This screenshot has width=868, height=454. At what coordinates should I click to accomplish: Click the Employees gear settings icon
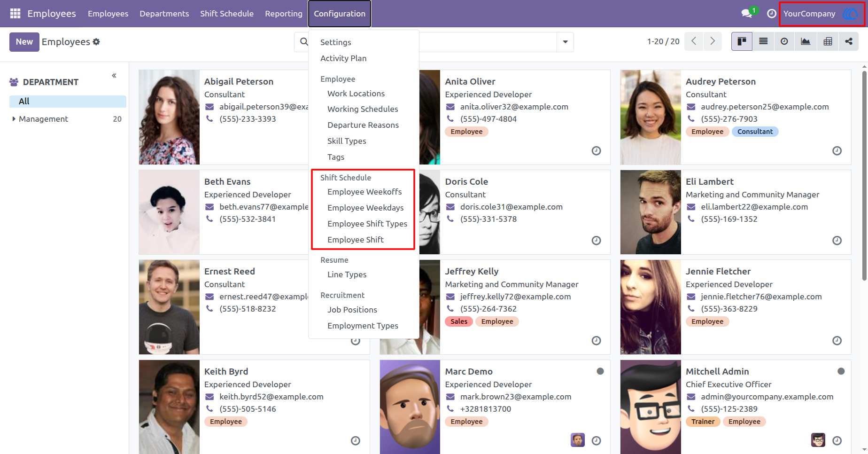coord(96,42)
